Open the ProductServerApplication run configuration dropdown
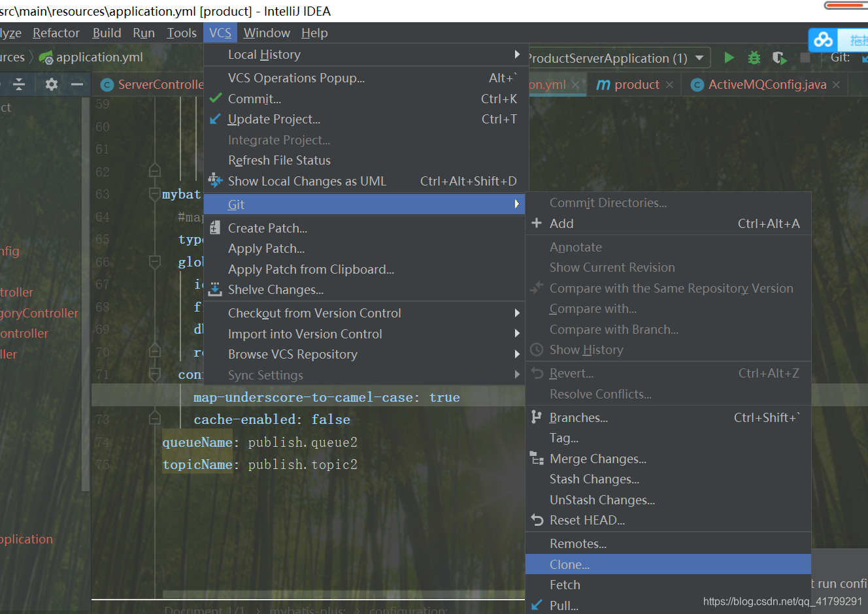868x614 pixels. pos(699,57)
